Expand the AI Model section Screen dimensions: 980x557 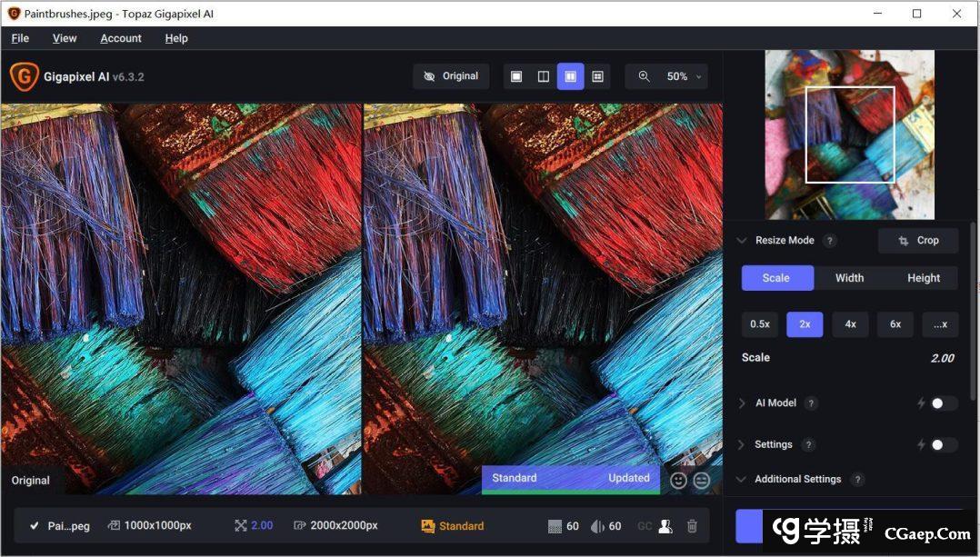point(742,403)
